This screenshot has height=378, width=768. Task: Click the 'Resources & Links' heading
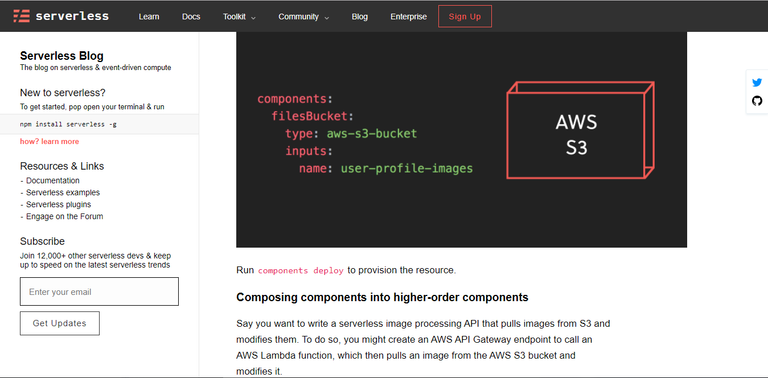[62, 166]
